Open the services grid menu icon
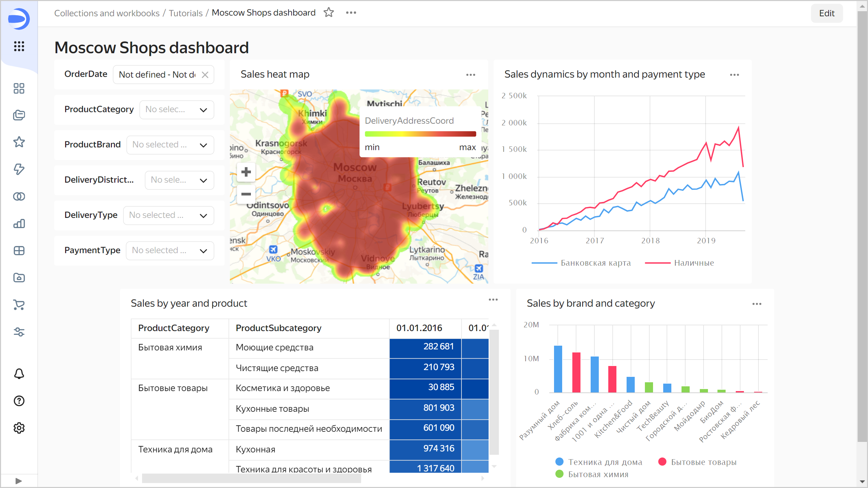Image resolution: width=868 pixels, height=488 pixels. (19, 46)
